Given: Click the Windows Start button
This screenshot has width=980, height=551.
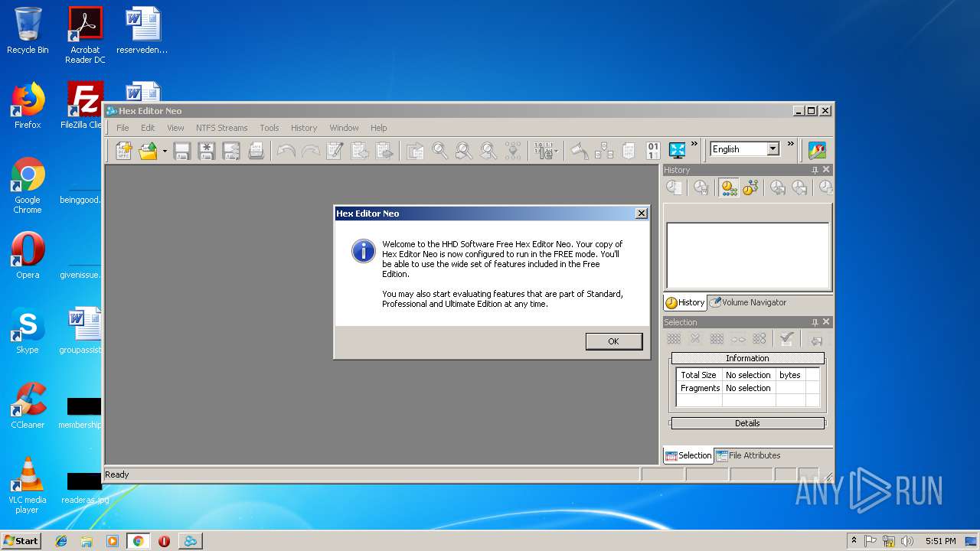Looking at the screenshot, I should click(x=21, y=540).
